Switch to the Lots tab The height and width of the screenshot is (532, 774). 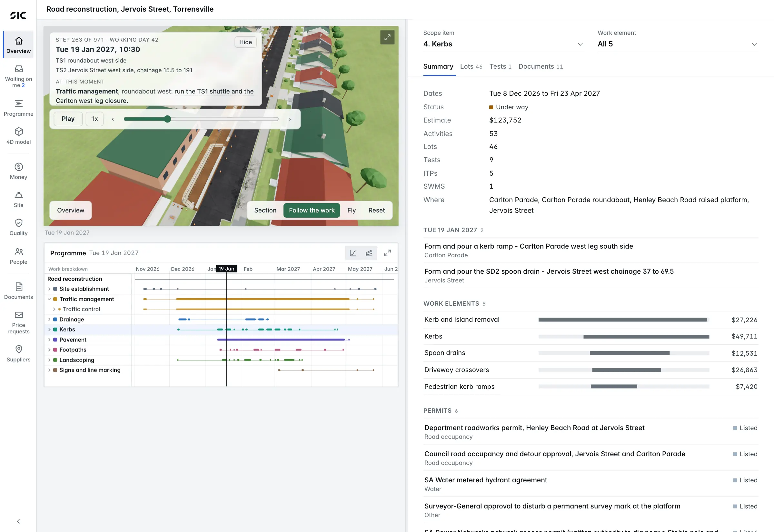[471, 67]
